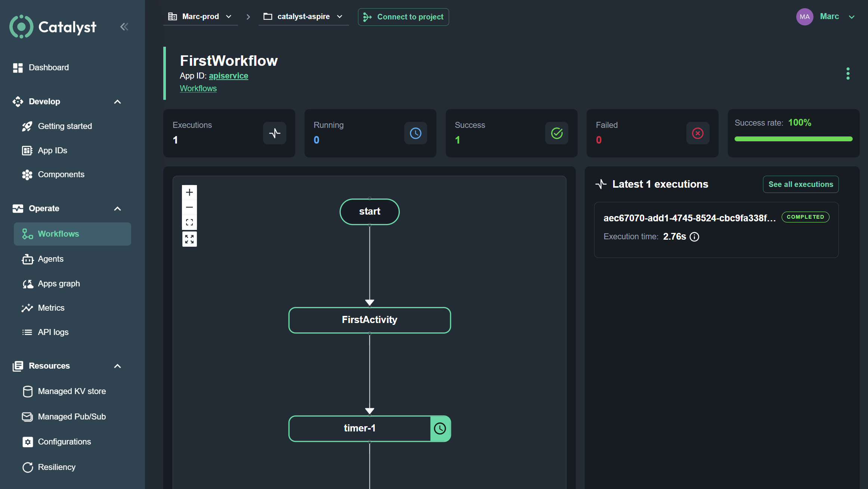The width and height of the screenshot is (868, 489).
Task: View API logs
Action: pyautogui.click(x=53, y=332)
